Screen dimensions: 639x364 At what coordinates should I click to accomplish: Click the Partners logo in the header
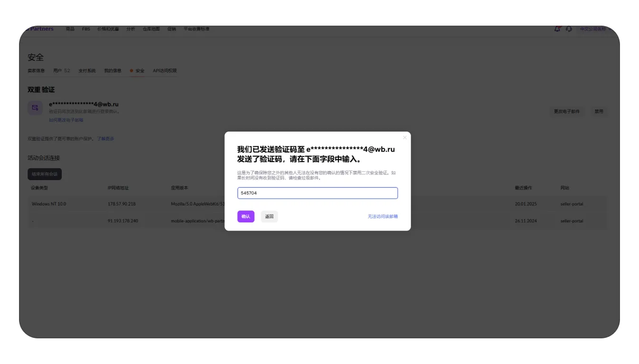tap(40, 29)
